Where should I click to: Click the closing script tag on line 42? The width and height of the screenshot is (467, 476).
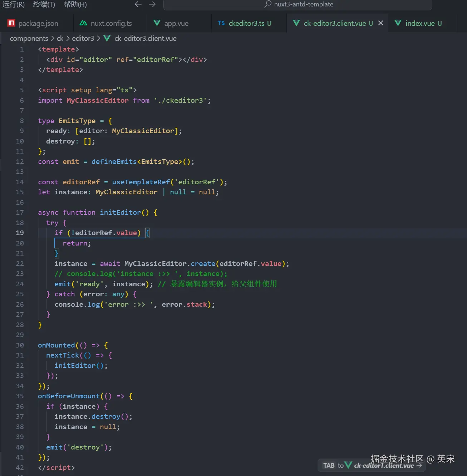click(56, 468)
